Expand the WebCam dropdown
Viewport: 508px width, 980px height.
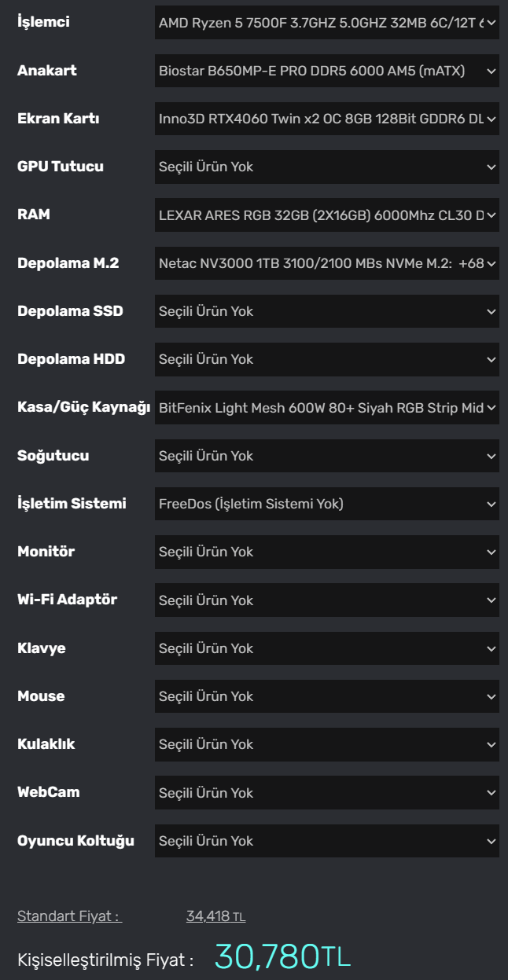click(326, 793)
